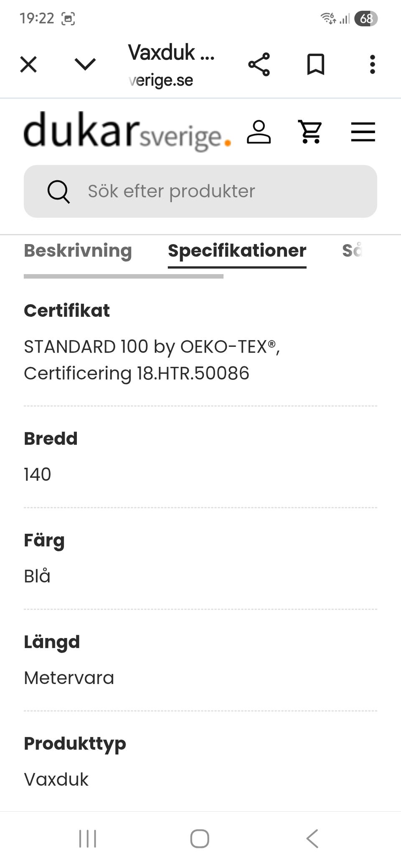This screenshot has width=401, height=868.
Task: Tap the share icon
Action: click(x=259, y=65)
